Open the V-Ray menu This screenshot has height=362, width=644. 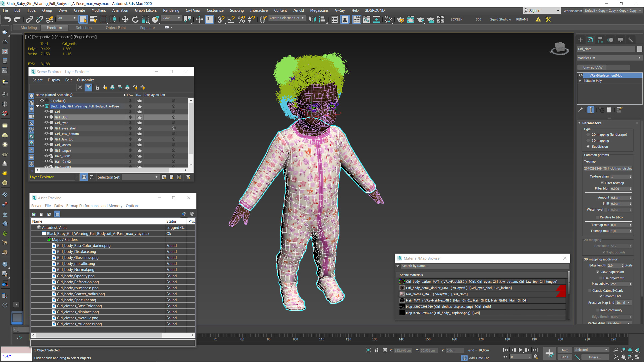[x=340, y=10]
